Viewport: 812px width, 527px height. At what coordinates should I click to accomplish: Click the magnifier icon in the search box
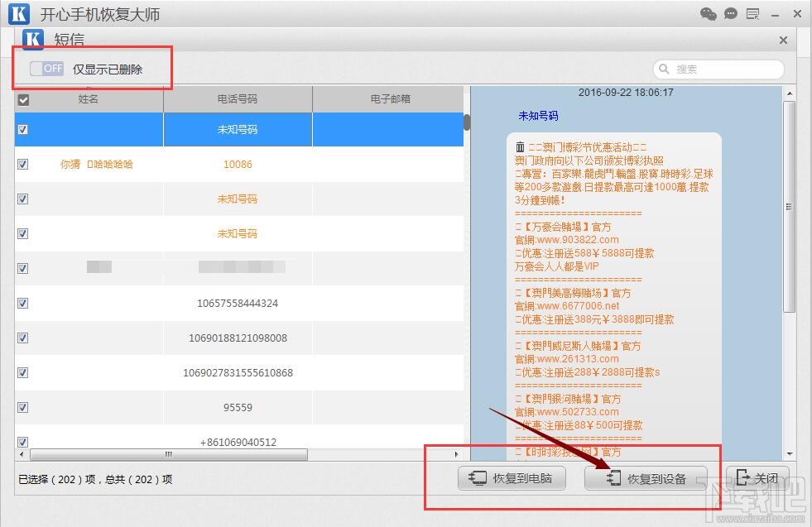(664, 69)
